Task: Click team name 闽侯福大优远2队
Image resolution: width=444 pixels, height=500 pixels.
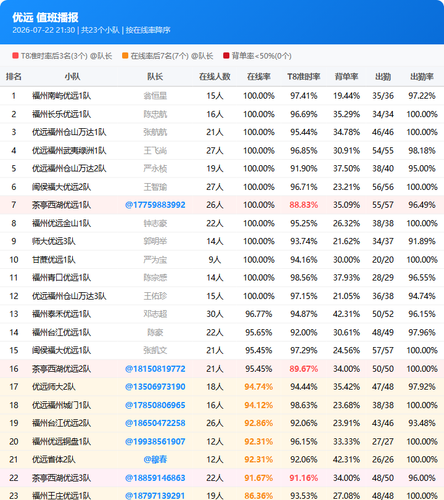Action: click(x=61, y=187)
